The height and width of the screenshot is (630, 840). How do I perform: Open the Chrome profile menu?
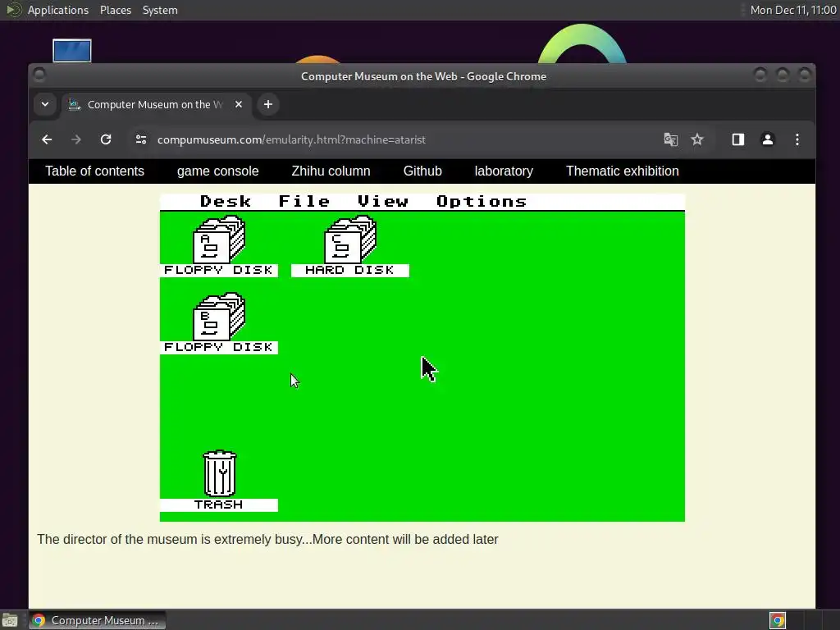[768, 139]
